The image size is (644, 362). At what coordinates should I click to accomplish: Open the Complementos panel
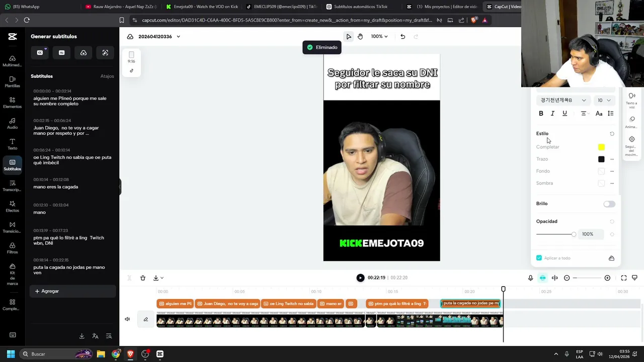12,305
